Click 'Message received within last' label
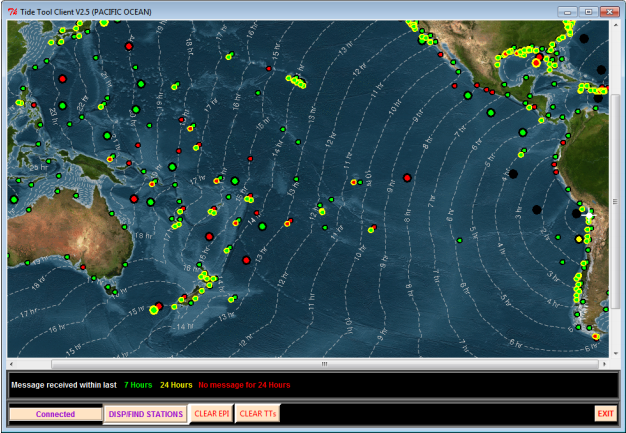626x433 pixels. click(x=64, y=385)
